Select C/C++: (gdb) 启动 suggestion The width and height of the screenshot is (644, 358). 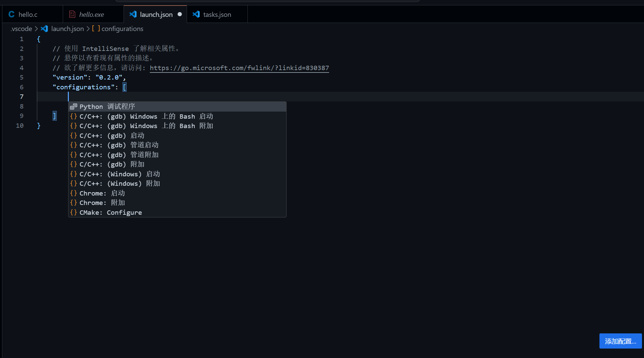[112, 136]
